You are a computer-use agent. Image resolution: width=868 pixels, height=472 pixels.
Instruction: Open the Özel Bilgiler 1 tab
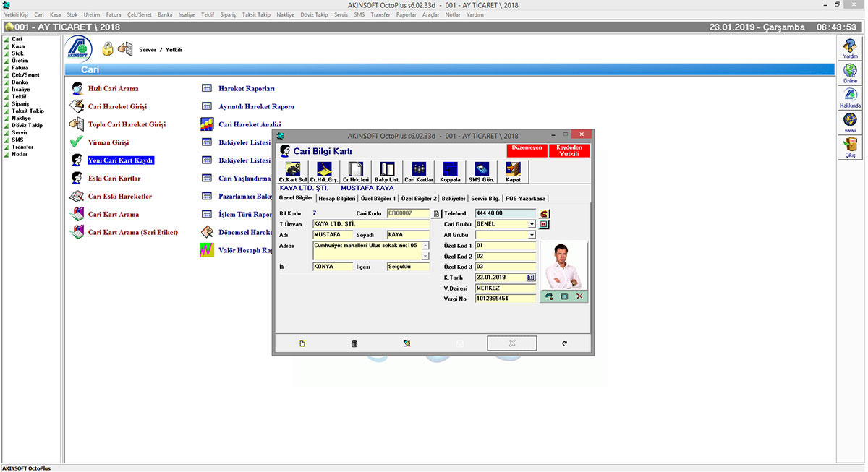pos(378,198)
